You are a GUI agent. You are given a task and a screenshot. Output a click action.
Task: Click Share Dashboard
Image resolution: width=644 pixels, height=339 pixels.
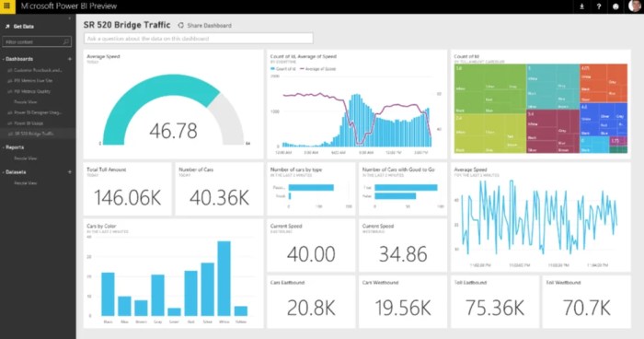point(204,26)
